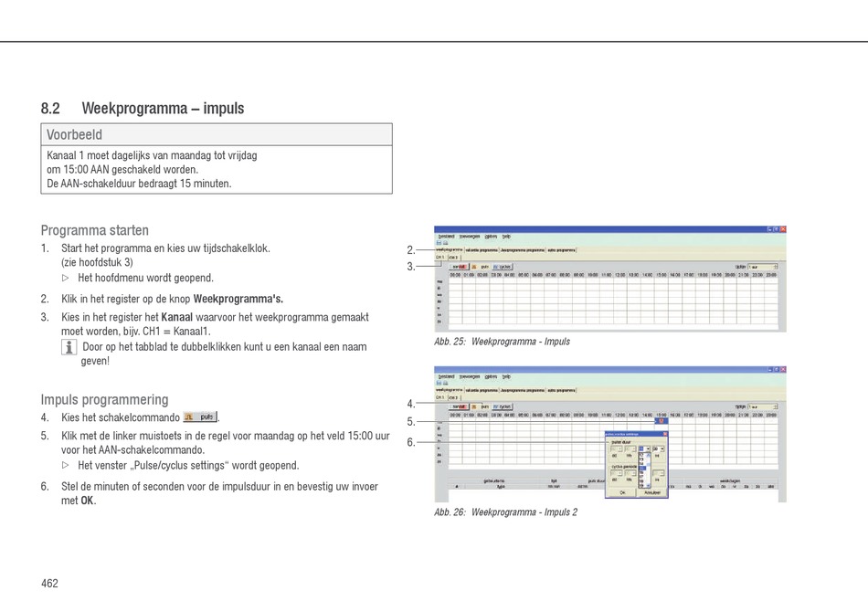The image size is (868, 612).
Task: Click the bold word 'Kanaal' in step 3
Action: tap(177, 317)
